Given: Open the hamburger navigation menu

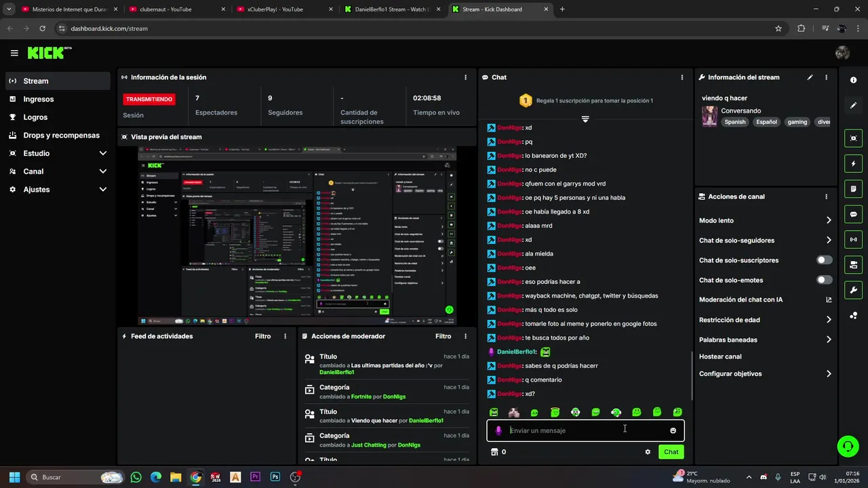Looking at the screenshot, I should [x=14, y=53].
